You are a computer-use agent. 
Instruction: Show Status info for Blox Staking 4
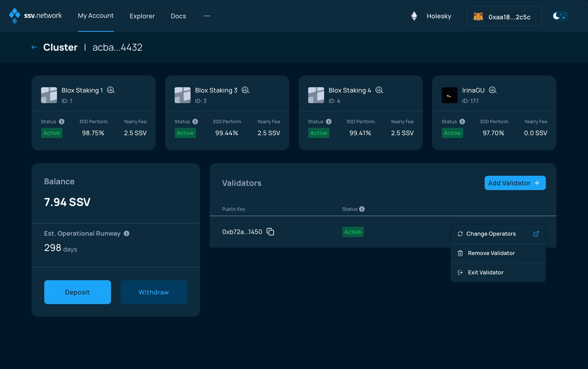tap(329, 121)
